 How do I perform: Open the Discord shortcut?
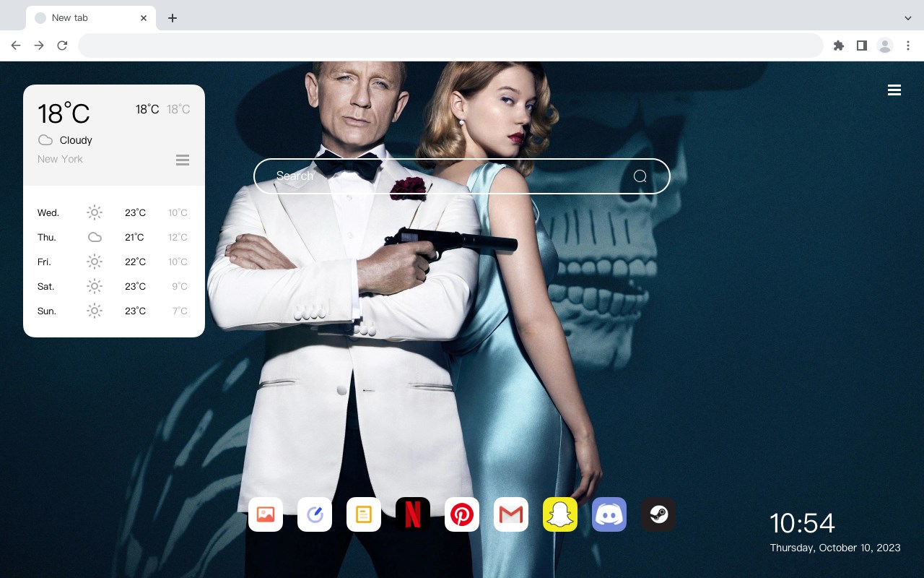pos(609,514)
